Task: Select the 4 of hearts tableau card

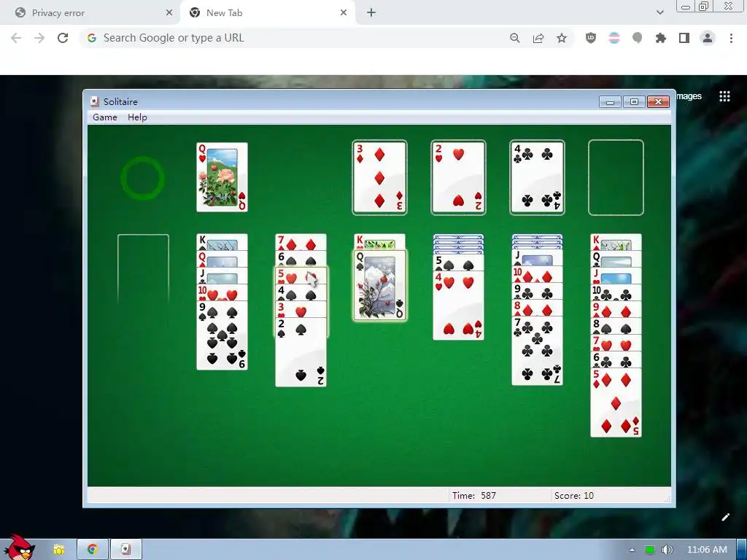Action: point(458,306)
